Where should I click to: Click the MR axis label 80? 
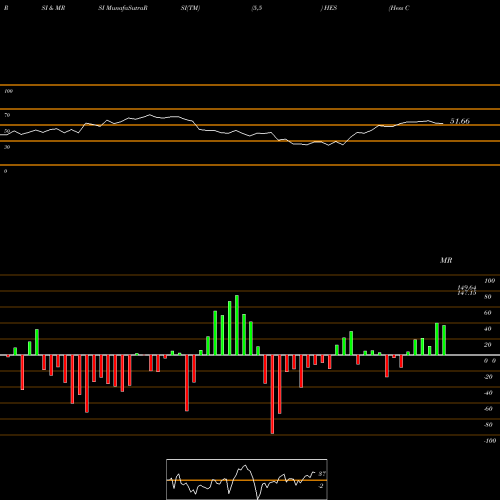tap(488, 297)
